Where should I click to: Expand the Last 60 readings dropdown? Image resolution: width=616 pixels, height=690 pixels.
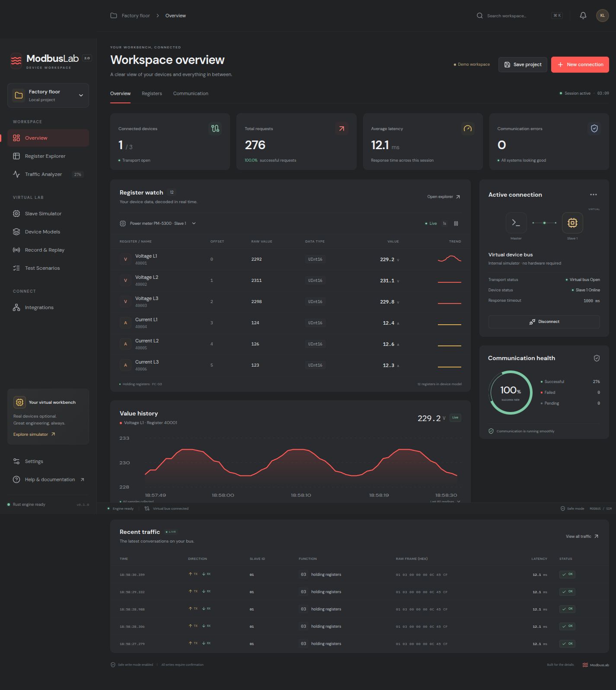(x=445, y=502)
